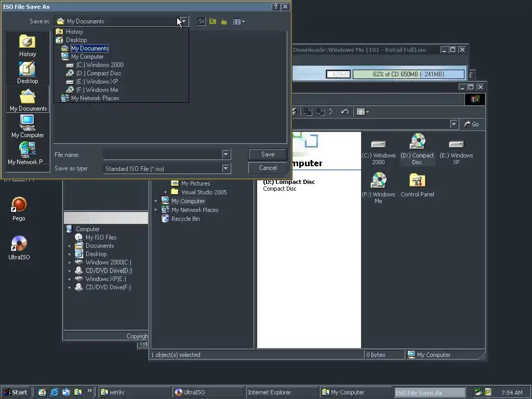Click the Move To icon in Explorer toolbar

pos(308,112)
